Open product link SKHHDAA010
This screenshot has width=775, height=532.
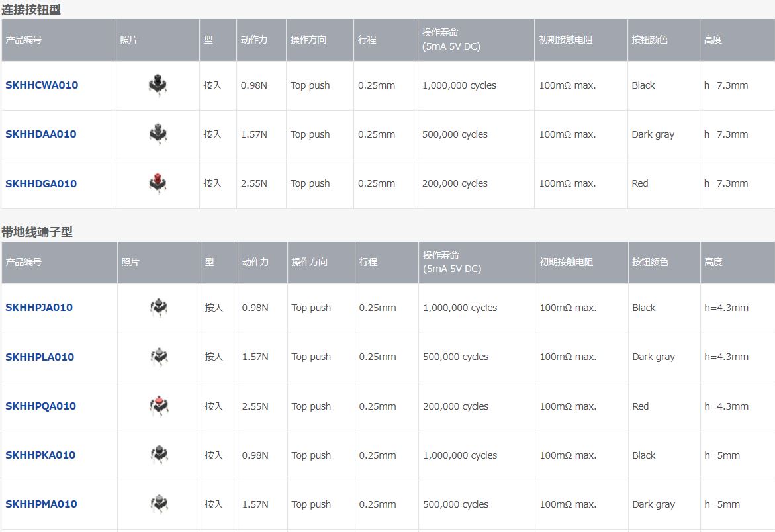40,134
